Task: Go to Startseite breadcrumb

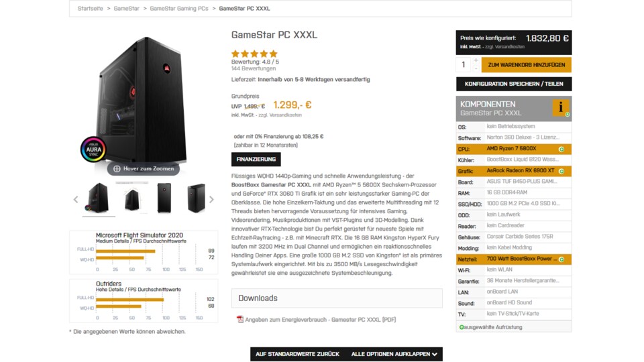Action: point(91,9)
